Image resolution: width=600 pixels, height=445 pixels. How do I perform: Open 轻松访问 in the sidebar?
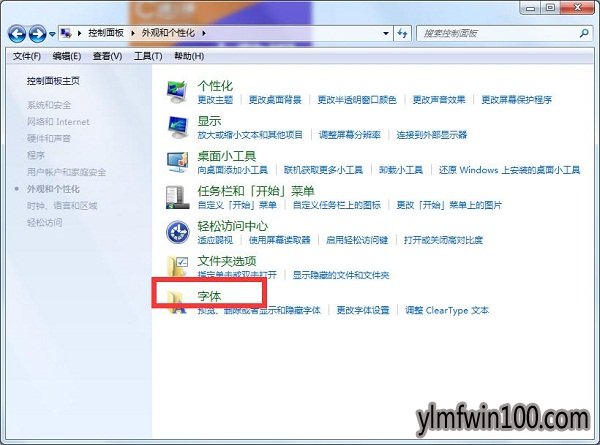tap(44, 222)
